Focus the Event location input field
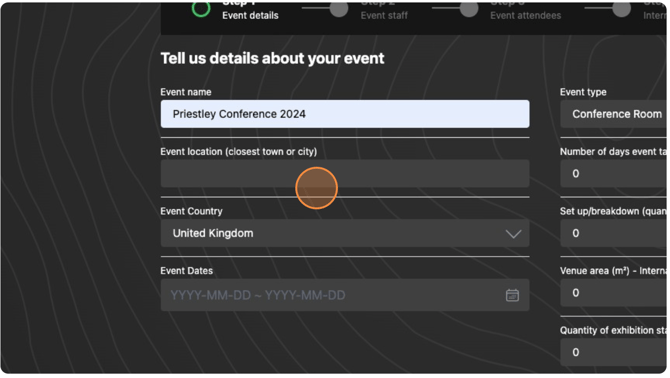The image size is (670, 378). 347,174
